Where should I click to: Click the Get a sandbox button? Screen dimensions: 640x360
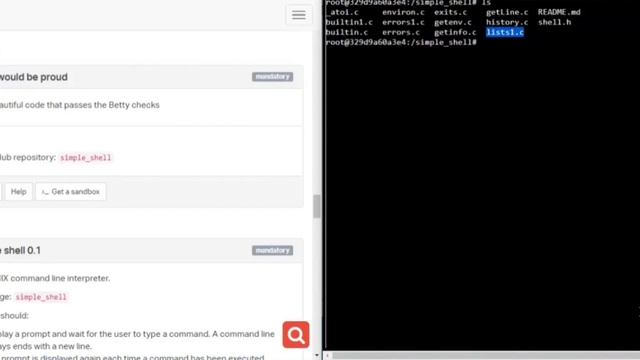click(x=71, y=192)
